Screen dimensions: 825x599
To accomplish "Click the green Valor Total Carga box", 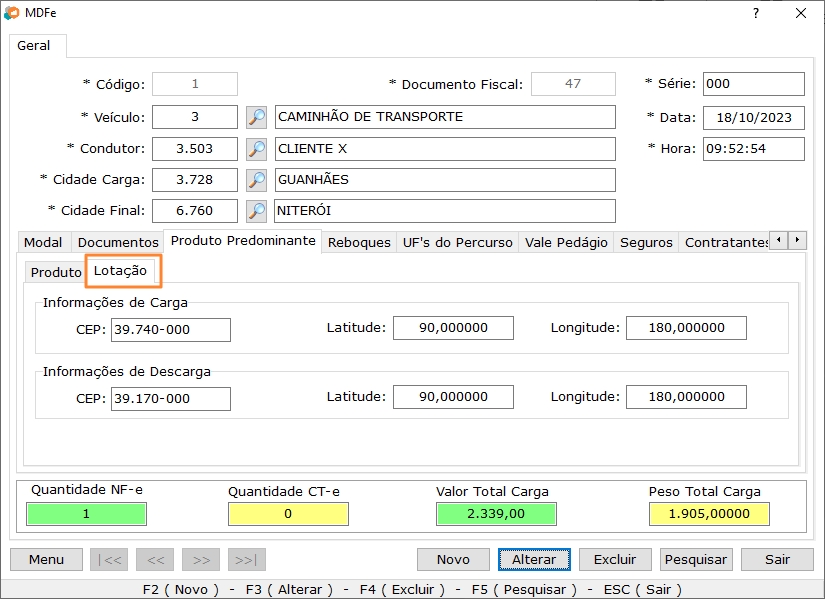I will coord(496,514).
